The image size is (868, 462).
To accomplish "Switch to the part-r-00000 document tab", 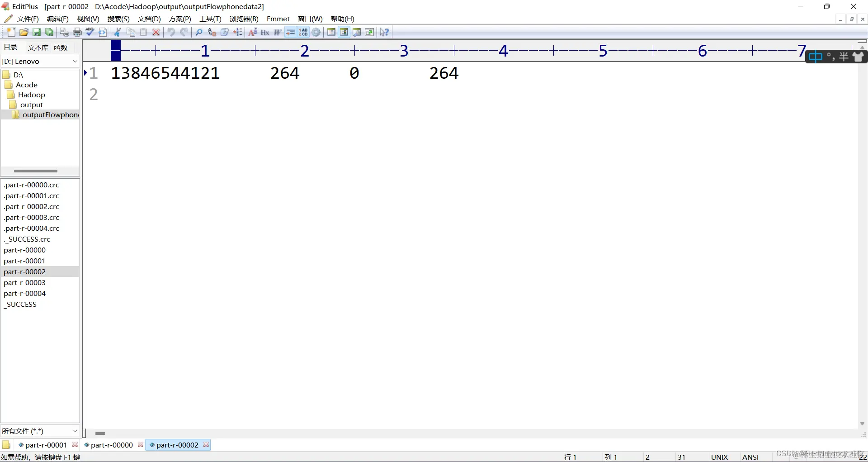I will click(x=112, y=445).
